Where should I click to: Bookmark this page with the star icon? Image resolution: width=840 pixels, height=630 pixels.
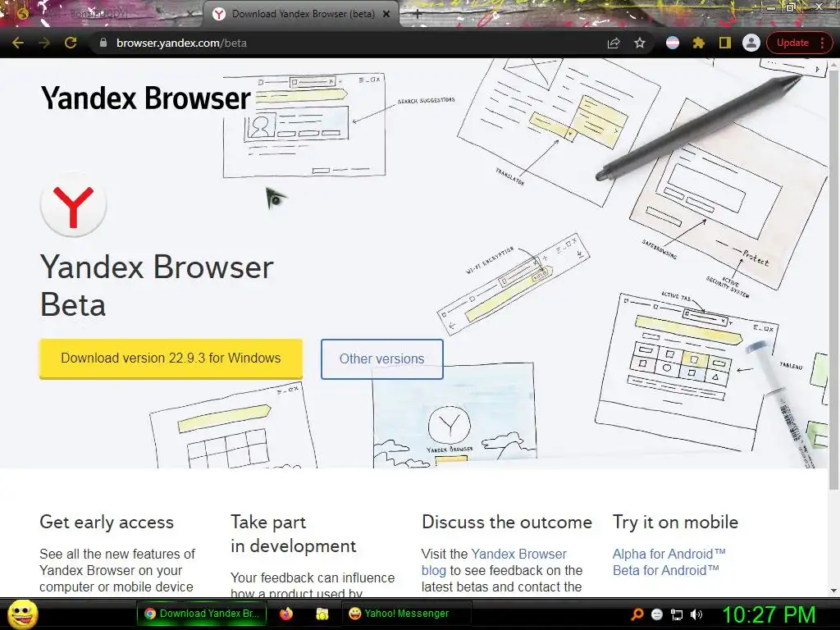tap(640, 43)
